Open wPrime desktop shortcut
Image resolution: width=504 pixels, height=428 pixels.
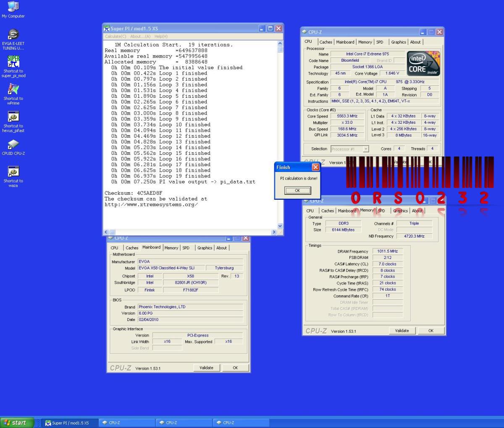point(13,94)
